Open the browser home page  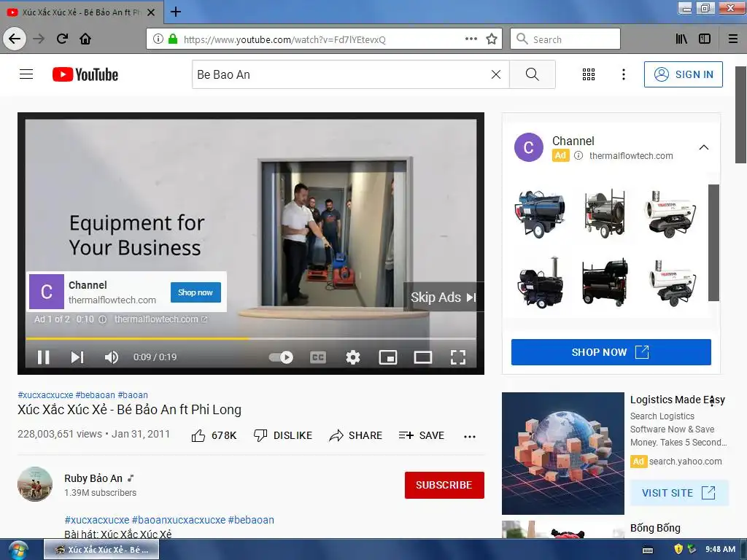pos(85,39)
